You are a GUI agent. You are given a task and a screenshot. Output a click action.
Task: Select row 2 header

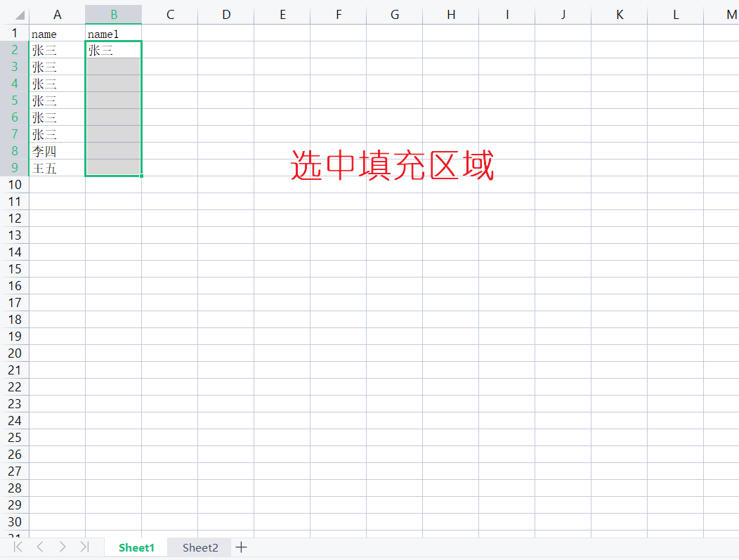15,49
